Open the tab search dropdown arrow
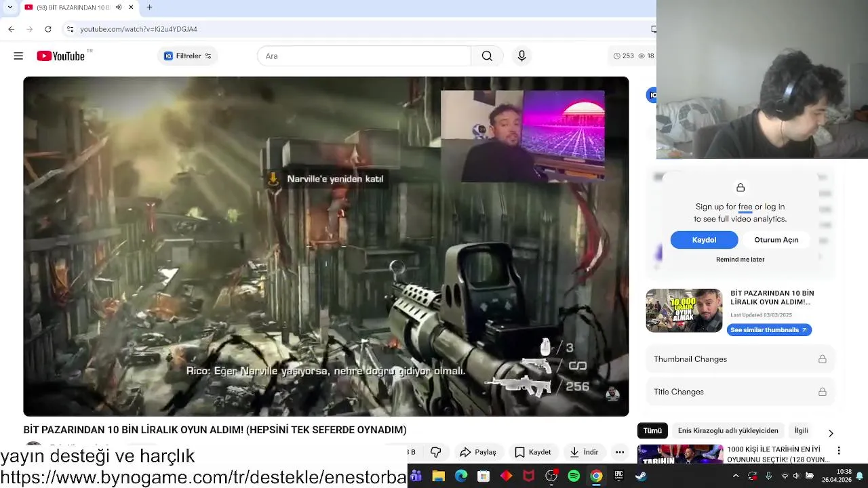Screen dimensions: 868x488 (x=9, y=7)
